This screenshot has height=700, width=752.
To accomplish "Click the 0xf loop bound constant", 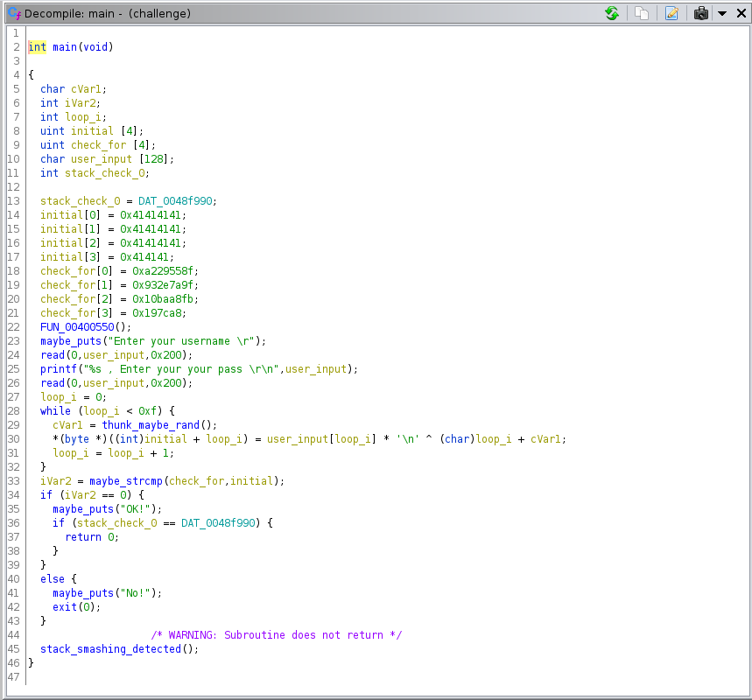I will [147, 411].
